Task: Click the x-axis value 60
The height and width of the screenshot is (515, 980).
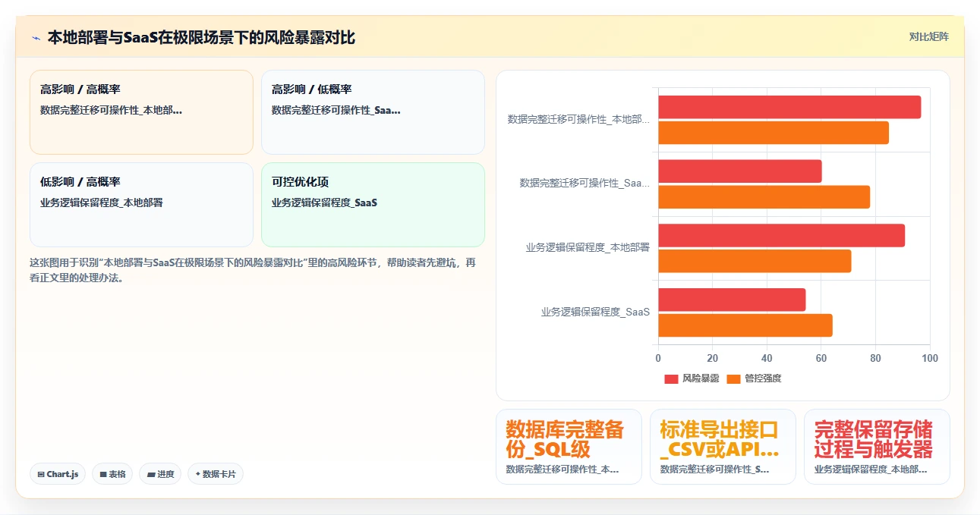Action: point(821,358)
